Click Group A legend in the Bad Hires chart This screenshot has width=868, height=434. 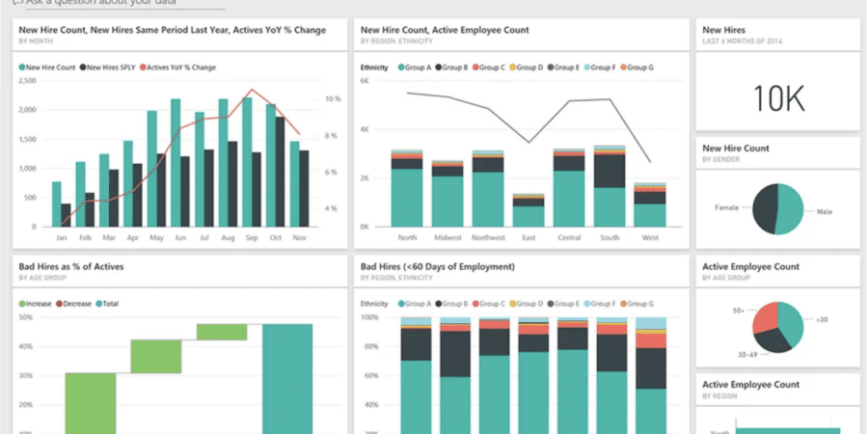point(415,304)
